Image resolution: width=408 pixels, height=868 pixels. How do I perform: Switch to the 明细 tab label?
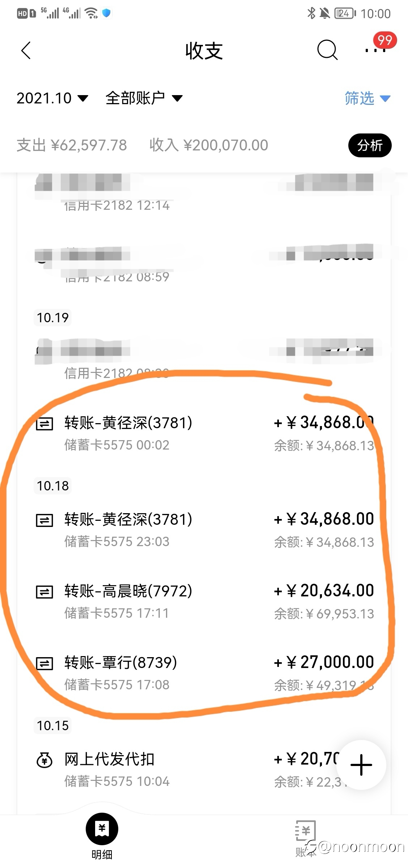point(102,854)
